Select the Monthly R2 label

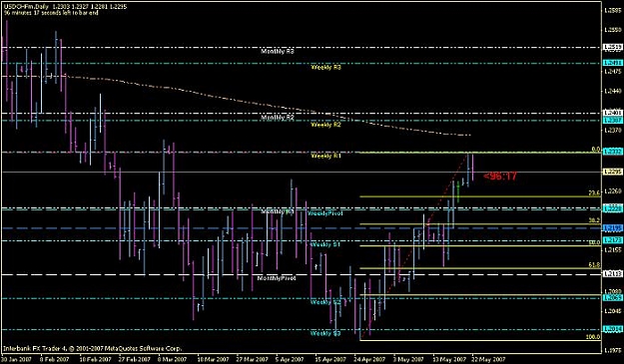pyautogui.click(x=278, y=118)
